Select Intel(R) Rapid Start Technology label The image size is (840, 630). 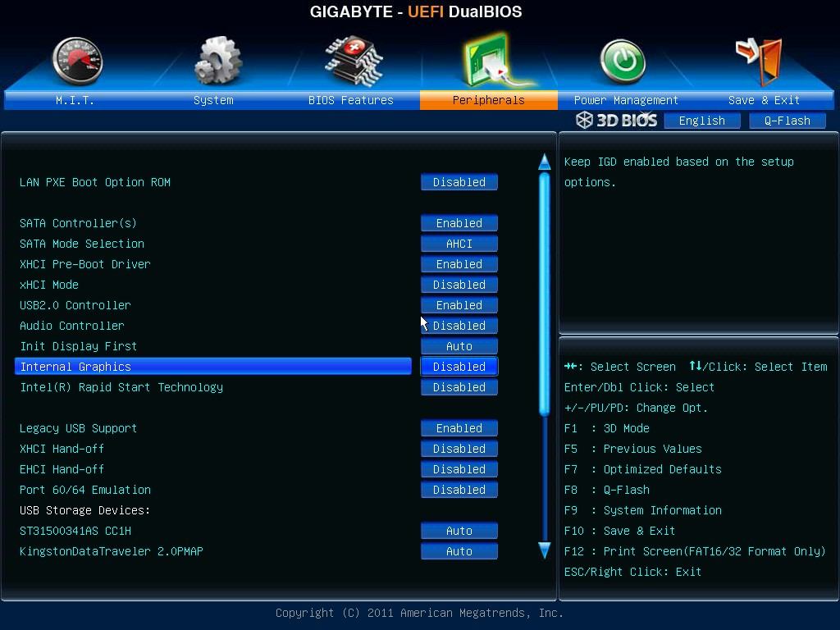click(121, 387)
